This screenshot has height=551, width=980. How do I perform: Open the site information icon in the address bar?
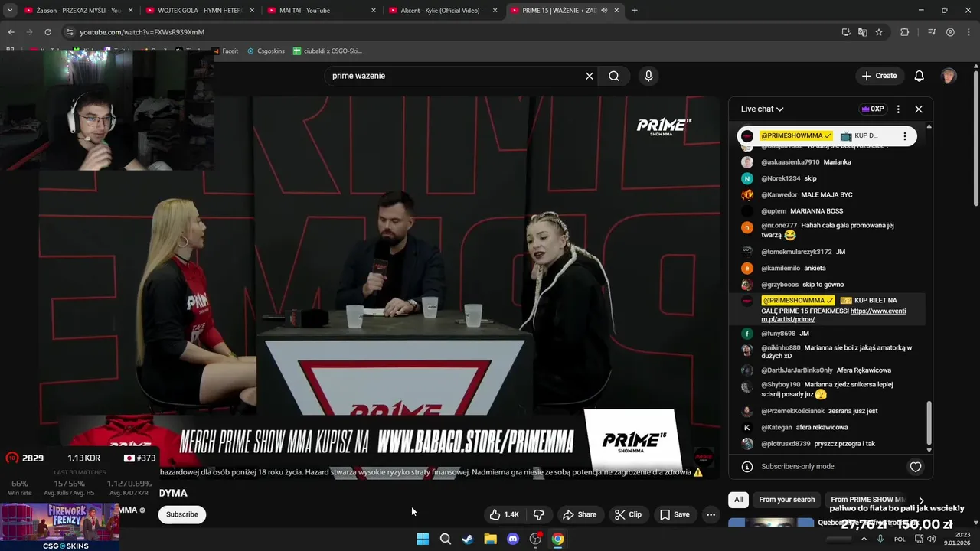[x=70, y=32]
